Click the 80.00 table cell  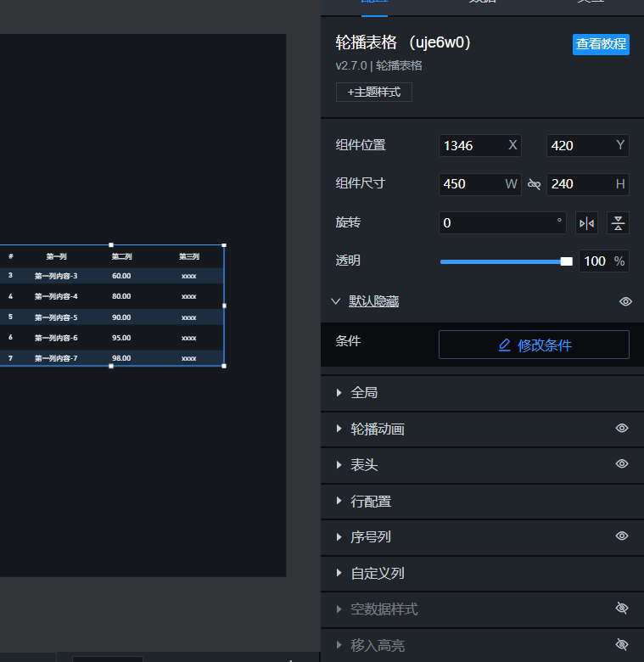pyautogui.click(x=121, y=296)
